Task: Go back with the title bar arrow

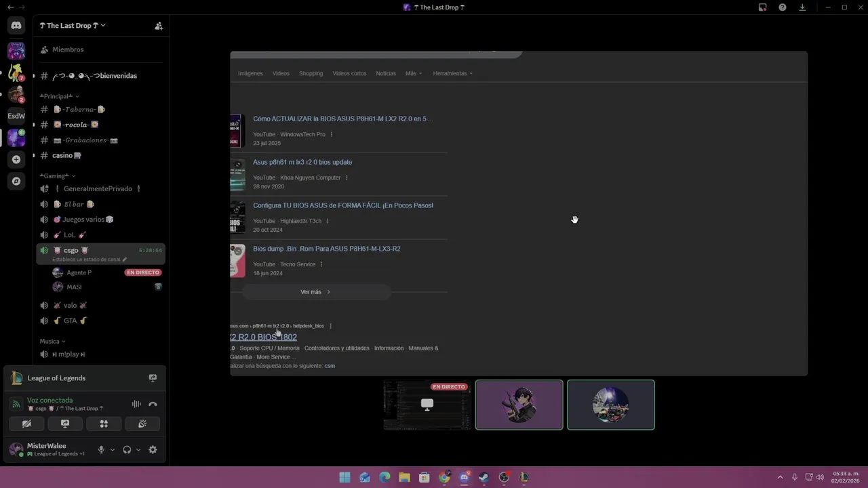Action: 10,7
